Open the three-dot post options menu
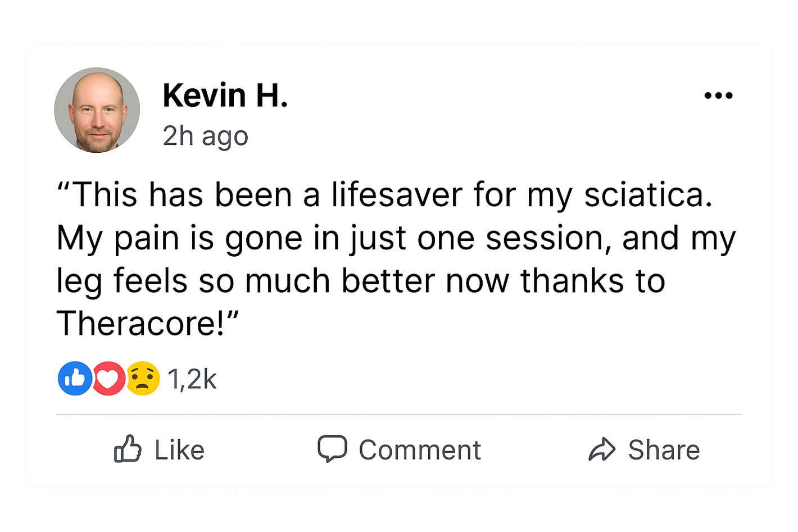Image resolution: width=798 pixels, height=532 pixels. click(x=718, y=96)
